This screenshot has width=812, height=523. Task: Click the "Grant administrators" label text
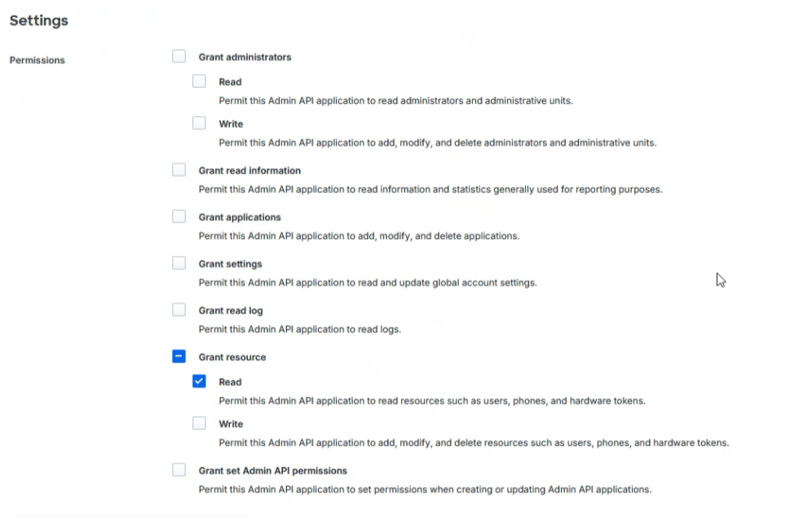click(245, 57)
